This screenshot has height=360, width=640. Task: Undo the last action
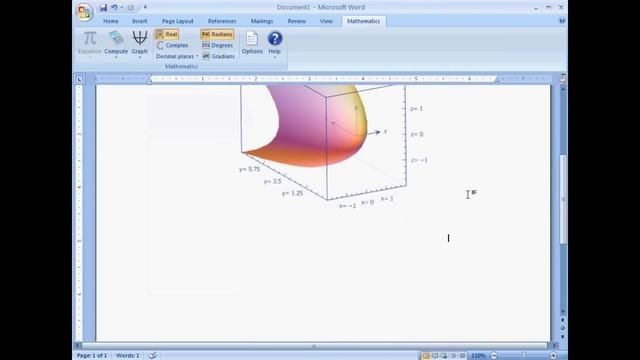pyautogui.click(x=114, y=7)
